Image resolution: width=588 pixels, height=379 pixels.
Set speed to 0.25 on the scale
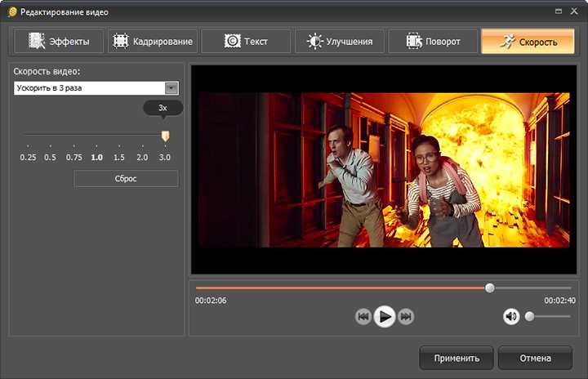(x=28, y=157)
